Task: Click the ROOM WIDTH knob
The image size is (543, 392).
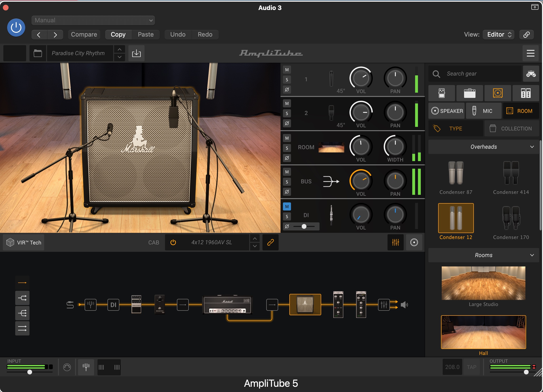Action: pos(395,146)
